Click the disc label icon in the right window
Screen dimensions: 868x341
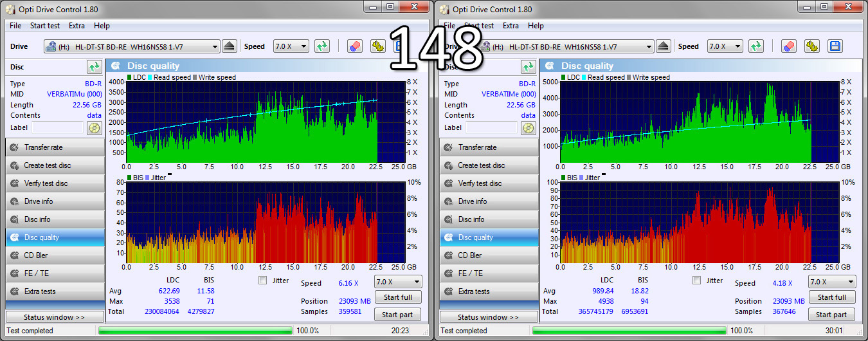[x=529, y=127]
